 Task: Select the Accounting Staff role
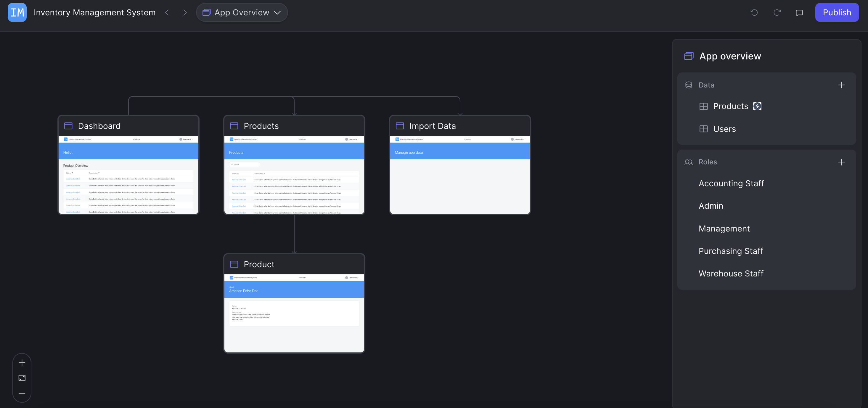731,184
